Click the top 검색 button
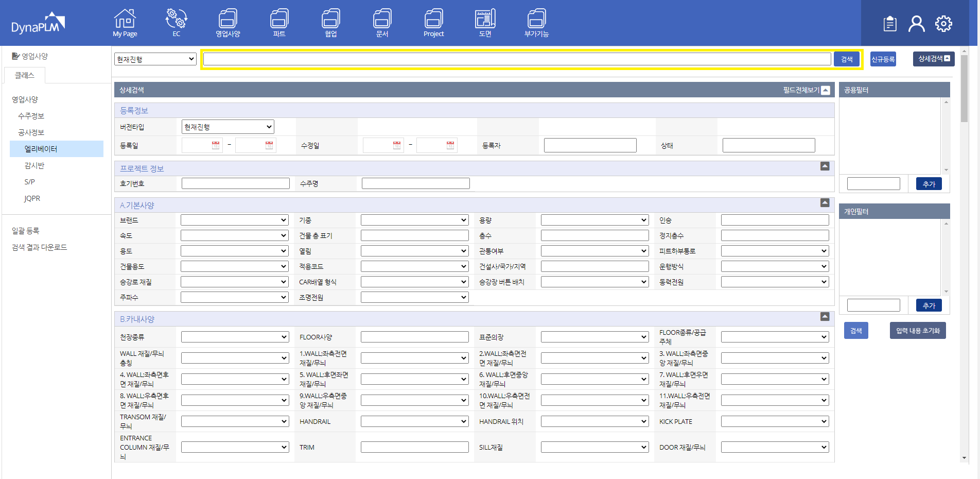The height and width of the screenshot is (479, 980). 847,59
